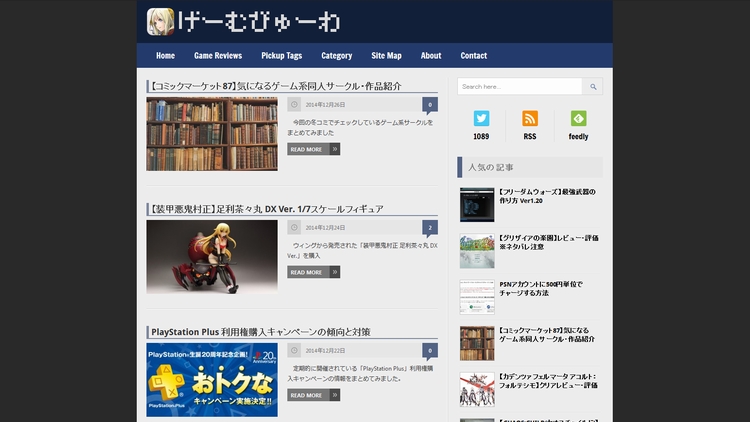Viewport: 750px width, 422px height.
Task: Open popular article フリーダムウォーズ 最強武器の作り方
Action: 547,196
